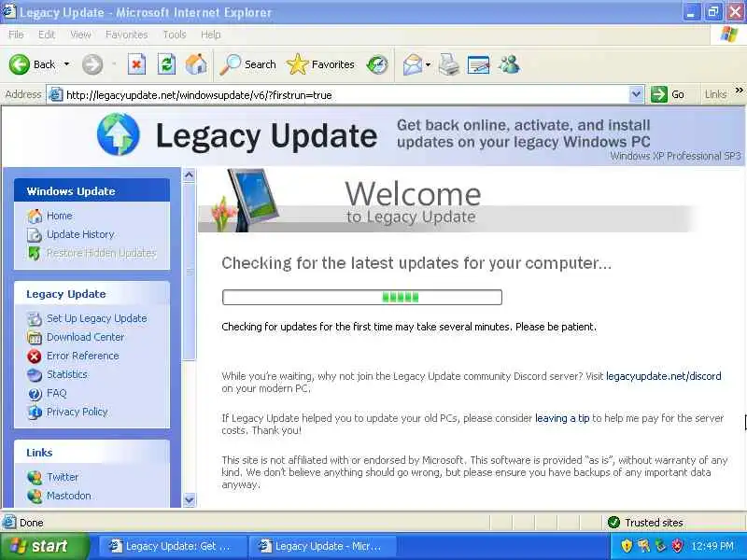Screen dimensions: 747x560
Task: Refresh the current page
Action: tap(166, 64)
